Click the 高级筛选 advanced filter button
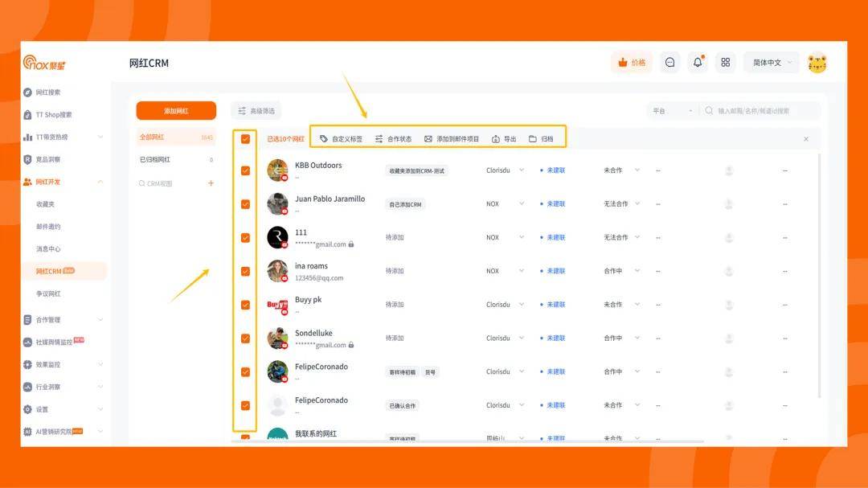Viewport: 868px width, 488px height. pos(256,111)
